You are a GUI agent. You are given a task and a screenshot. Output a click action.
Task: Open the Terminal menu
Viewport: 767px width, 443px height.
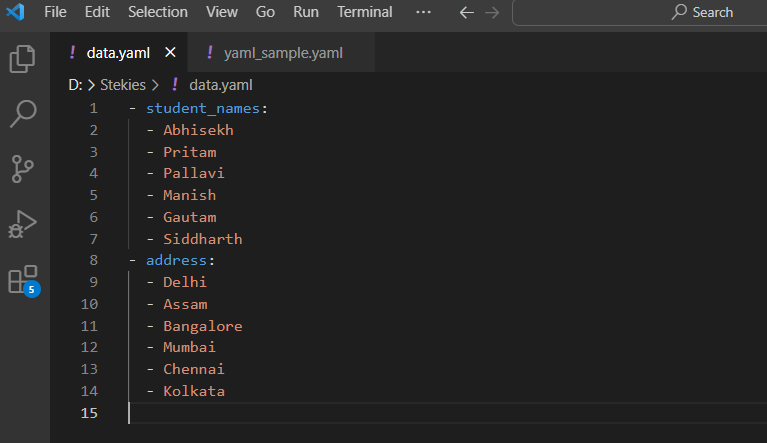coord(364,12)
